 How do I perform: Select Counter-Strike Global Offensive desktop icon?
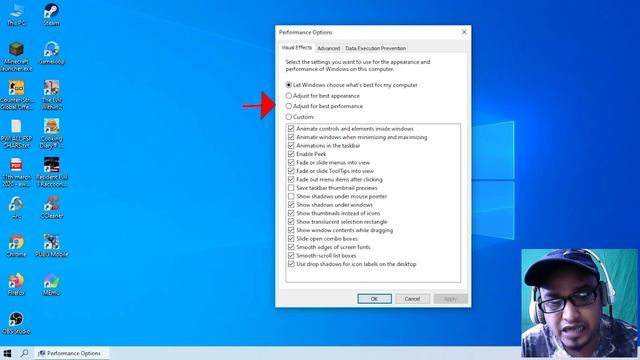click(x=16, y=95)
